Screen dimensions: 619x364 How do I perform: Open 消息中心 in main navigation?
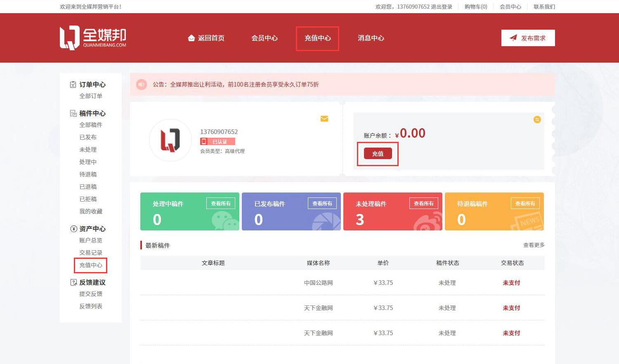[371, 38]
